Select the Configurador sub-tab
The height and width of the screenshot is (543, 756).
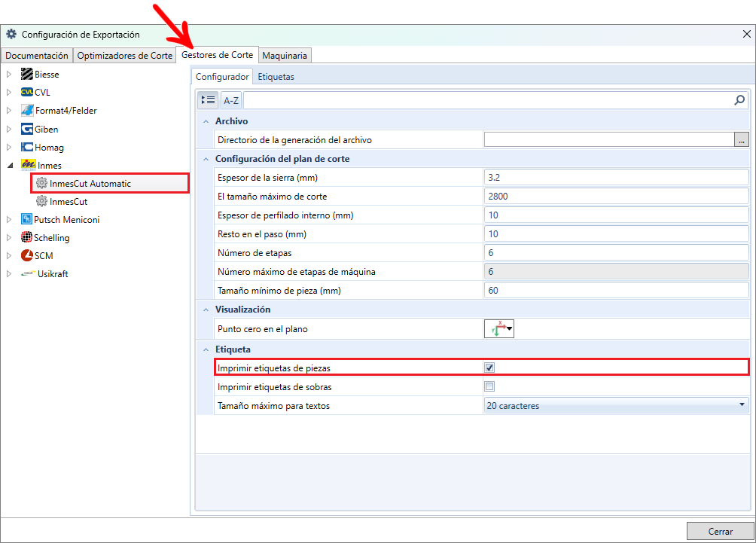click(222, 76)
